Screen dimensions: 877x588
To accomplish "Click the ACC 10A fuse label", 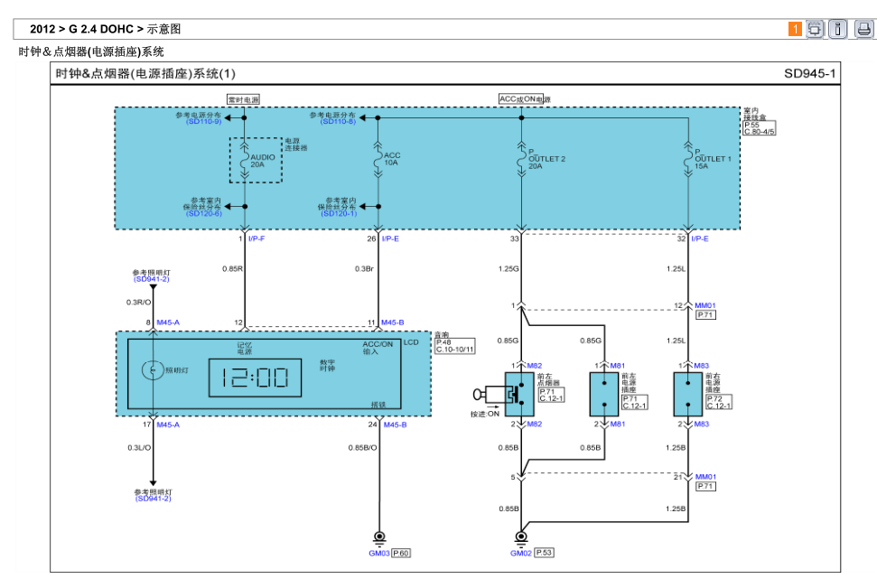I will 392,159.
